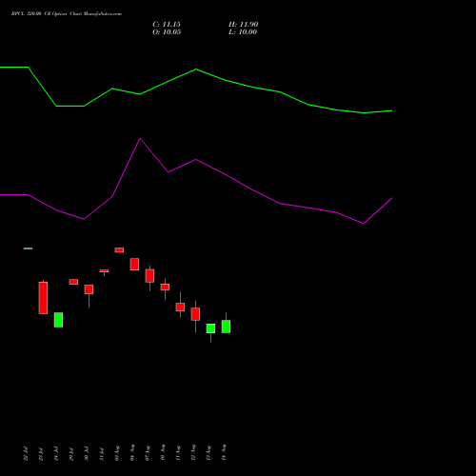476x476 pixels.
Task: Select the 11 Aug date label
Action: point(178,453)
